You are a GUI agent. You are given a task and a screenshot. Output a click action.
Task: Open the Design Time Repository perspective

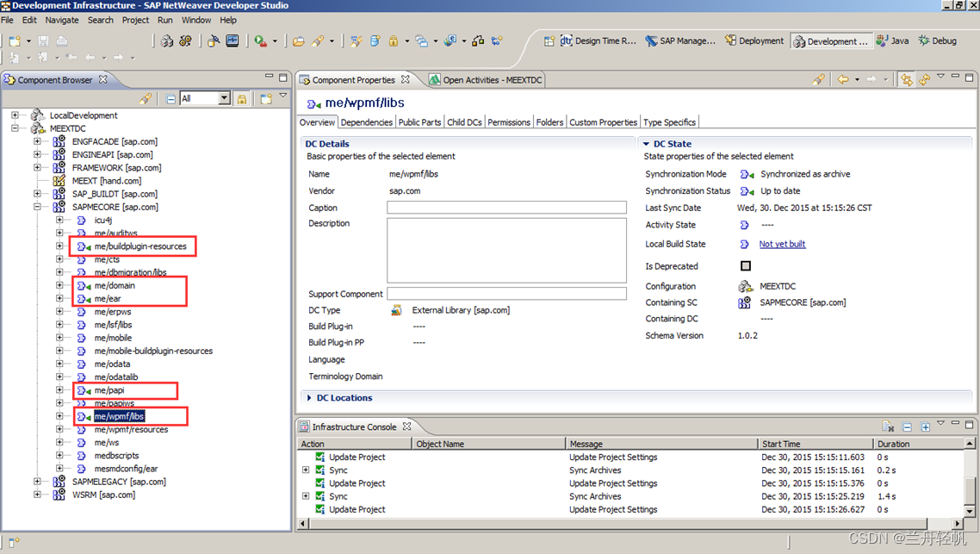click(x=599, y=41)
